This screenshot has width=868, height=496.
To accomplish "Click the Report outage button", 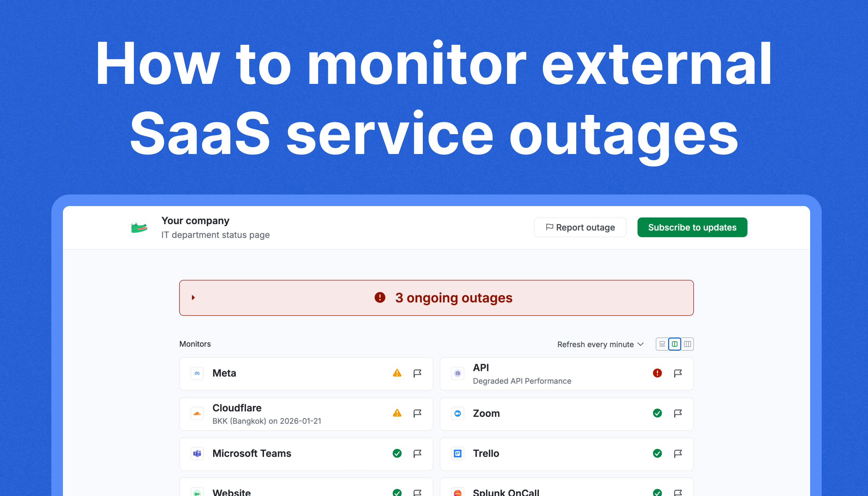I will (x=580, y=227).
